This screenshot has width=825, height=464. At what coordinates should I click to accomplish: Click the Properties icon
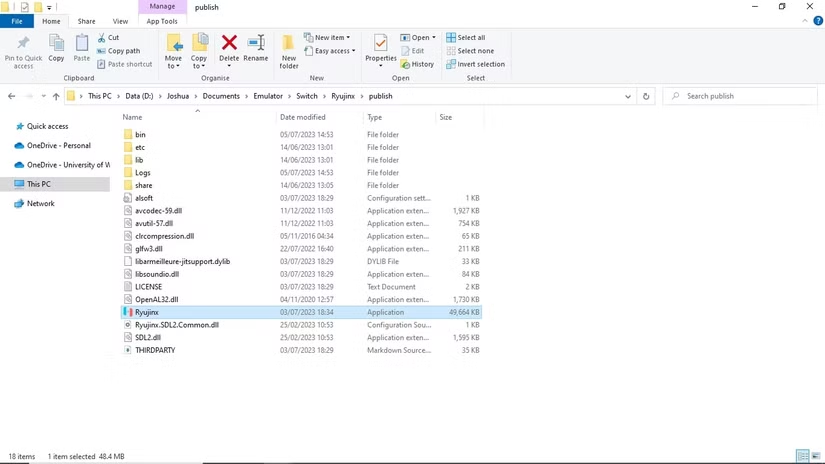pyautogui.click(x=380, y=43)
